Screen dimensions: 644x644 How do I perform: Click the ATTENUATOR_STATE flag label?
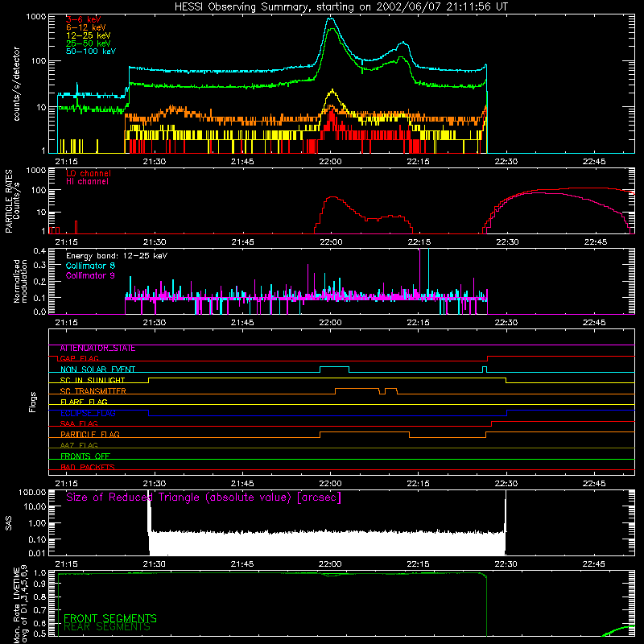point(97,349)
